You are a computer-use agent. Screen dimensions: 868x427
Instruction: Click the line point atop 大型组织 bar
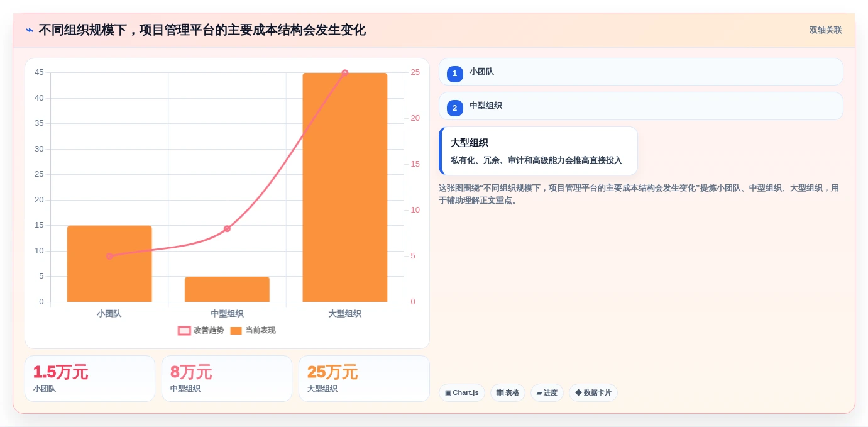pos(344,73)
